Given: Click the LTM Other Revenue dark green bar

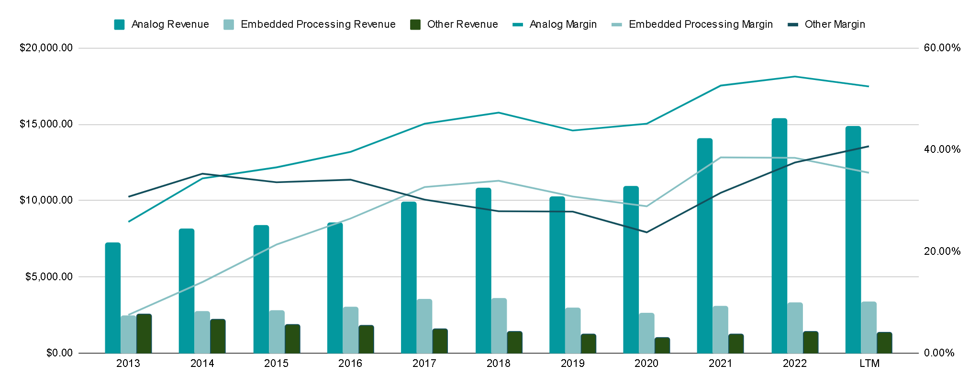Looking at the screenshot, I should pos(884,342).
